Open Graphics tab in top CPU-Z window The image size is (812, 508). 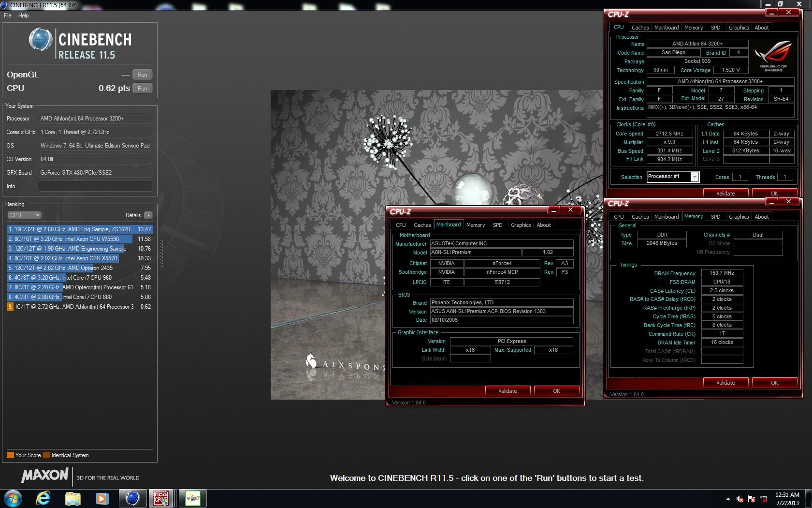point(739,28)
